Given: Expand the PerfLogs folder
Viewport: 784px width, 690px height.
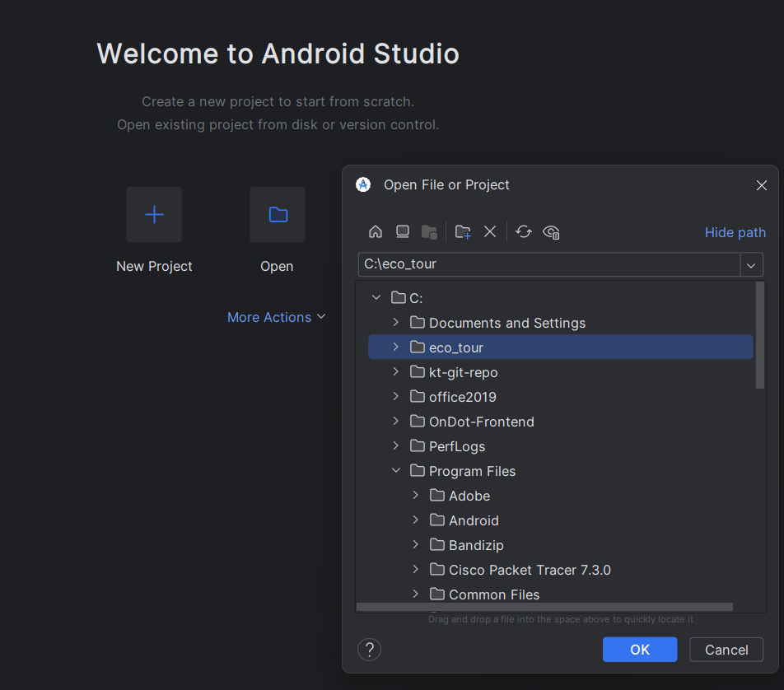Looking at the screenshot, I should (395, 445).
